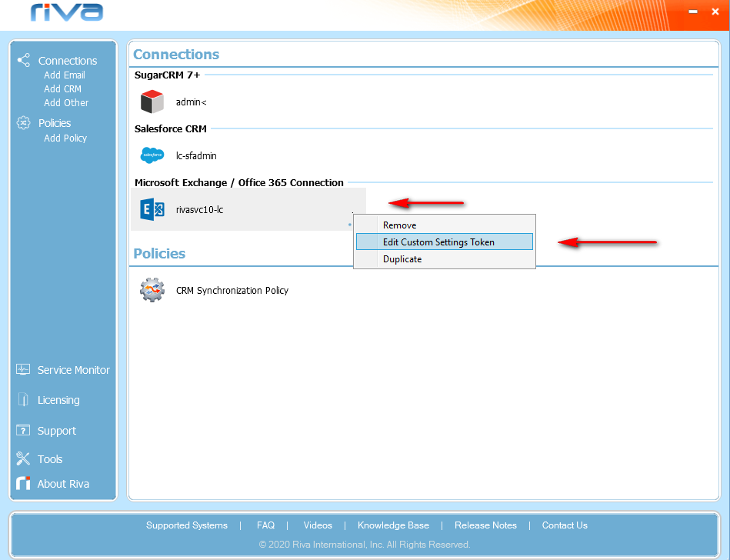Choose Remove from the context menu

coord(401,225)
